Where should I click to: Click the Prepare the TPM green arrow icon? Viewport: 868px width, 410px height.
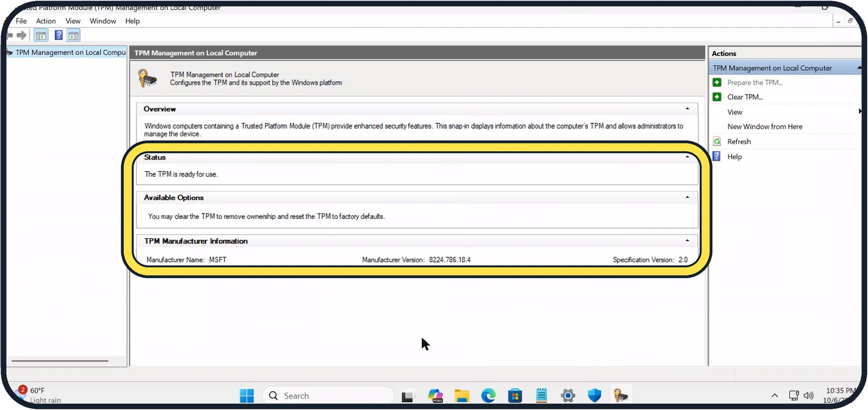coord(717,83)
